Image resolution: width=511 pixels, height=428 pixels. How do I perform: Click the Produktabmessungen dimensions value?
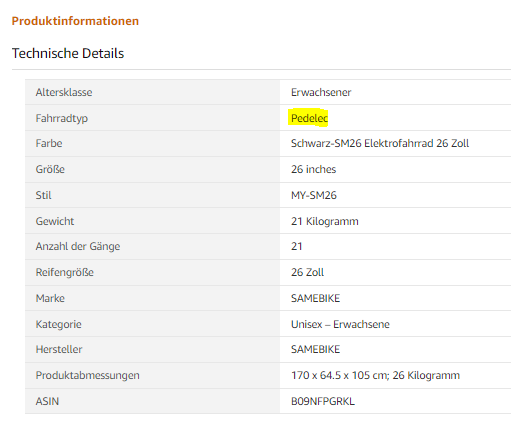pyautogui.click(x=375, y=375)
